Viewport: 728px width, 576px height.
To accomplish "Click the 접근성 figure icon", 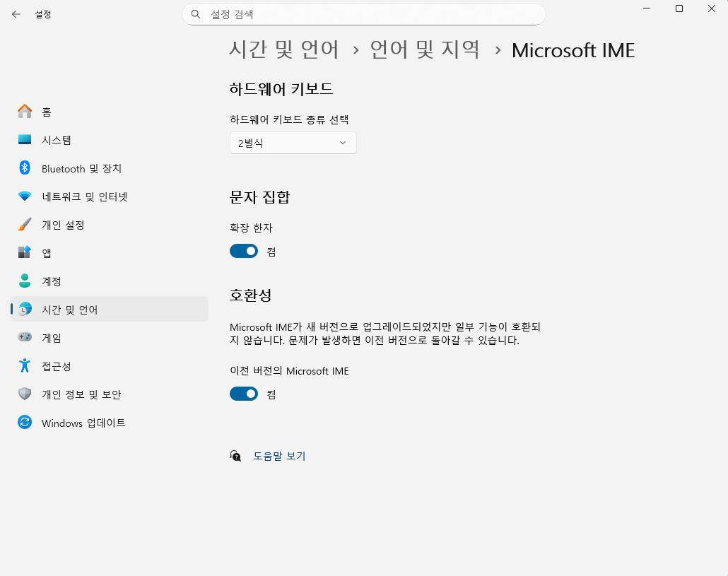I will pos(25,366).
